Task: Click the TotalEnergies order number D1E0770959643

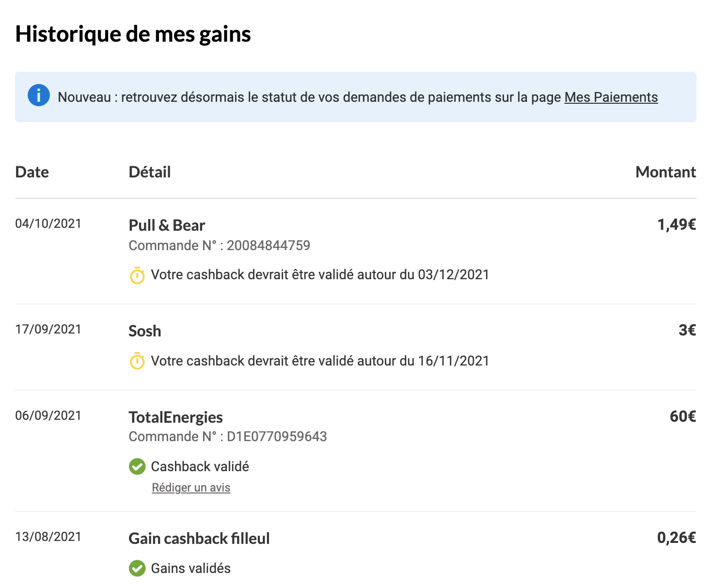Action: (x=277, y=437)
